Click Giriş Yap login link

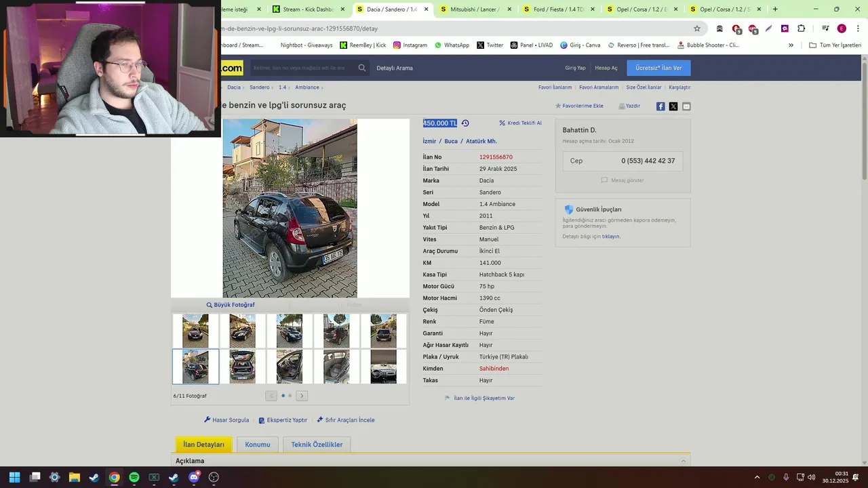point(575,68)
